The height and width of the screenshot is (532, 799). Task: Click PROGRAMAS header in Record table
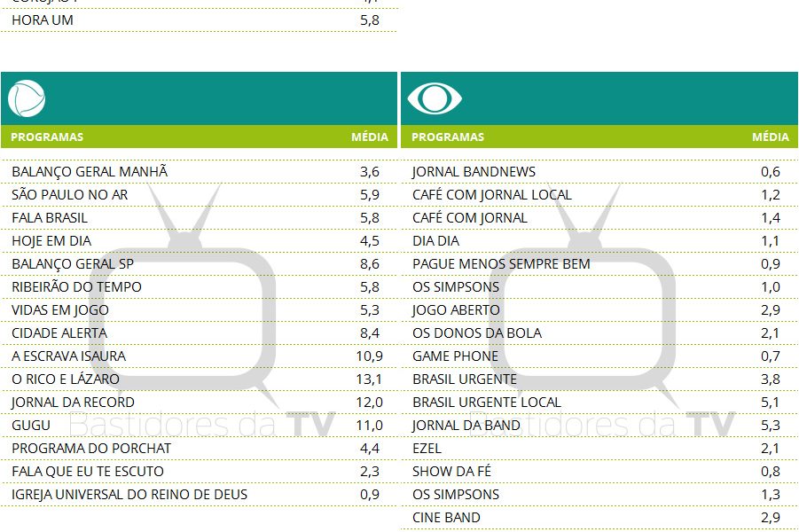(47, 137)
